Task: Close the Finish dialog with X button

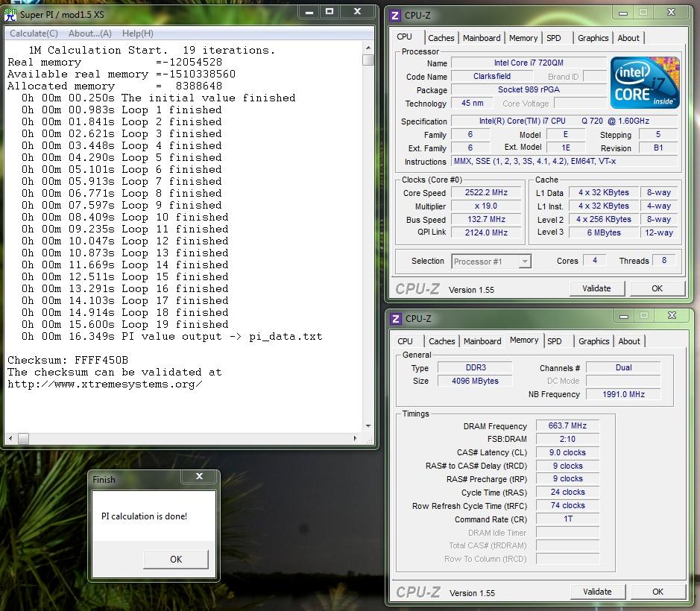Action: (200, 476)
